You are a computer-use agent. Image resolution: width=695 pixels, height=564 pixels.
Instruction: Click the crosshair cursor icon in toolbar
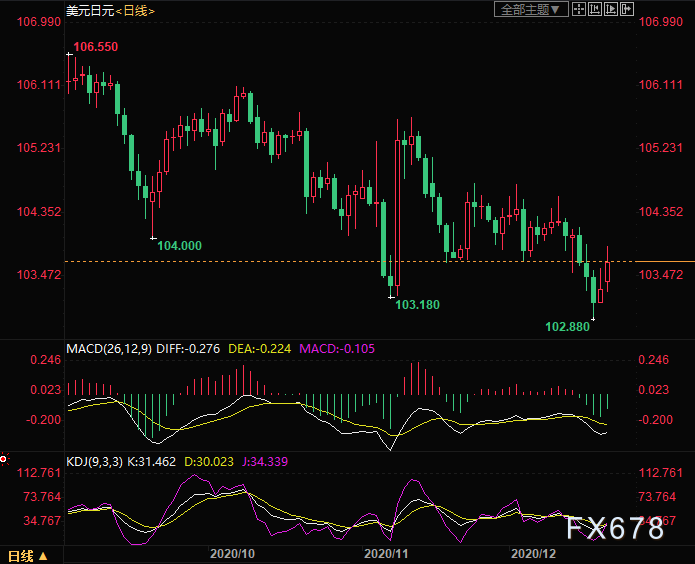pos(579,9)
